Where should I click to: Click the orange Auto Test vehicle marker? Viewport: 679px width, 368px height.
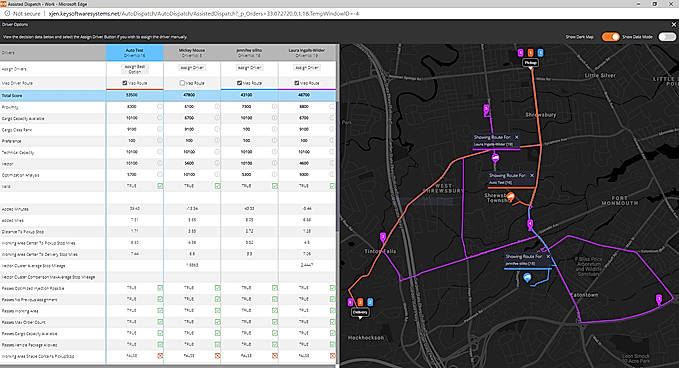click(511, 197)
